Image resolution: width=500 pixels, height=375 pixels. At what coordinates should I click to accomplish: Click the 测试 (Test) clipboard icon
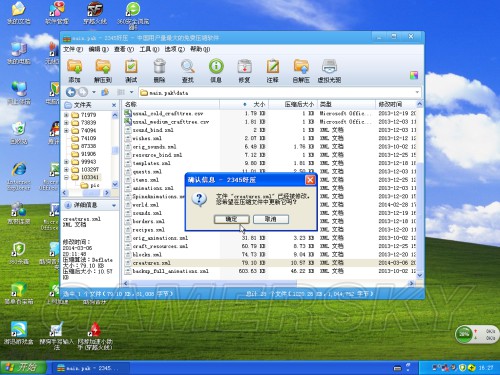pos(131,67)
